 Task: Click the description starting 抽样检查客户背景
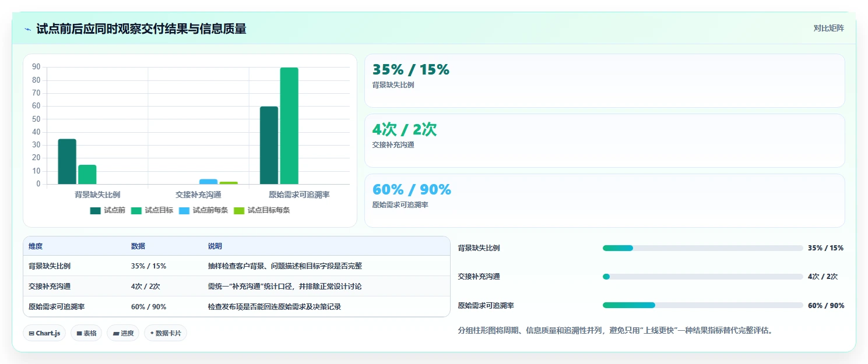tap(285, 266)
